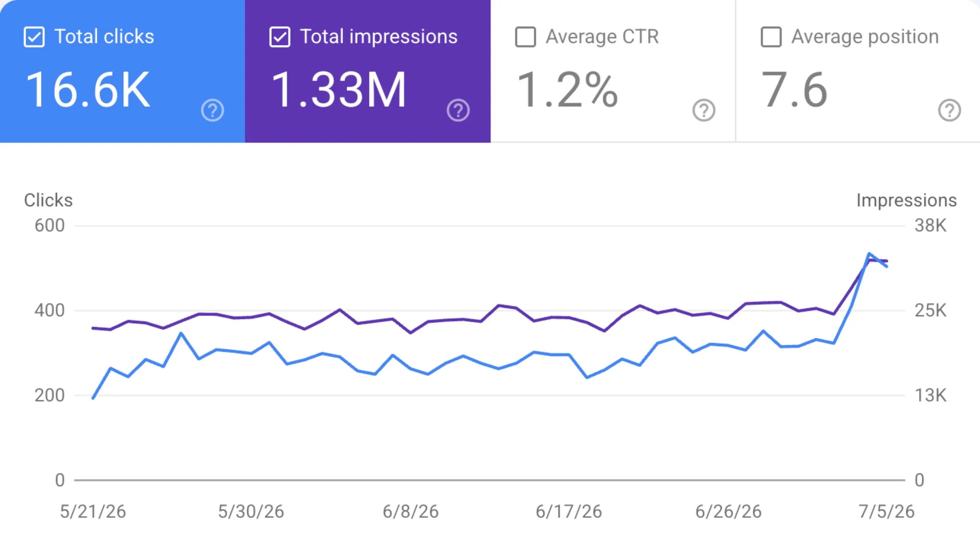Screen dimensions: 980x551
Task: Open help icon on Average CTR card
Action: [x=704, y=110]
